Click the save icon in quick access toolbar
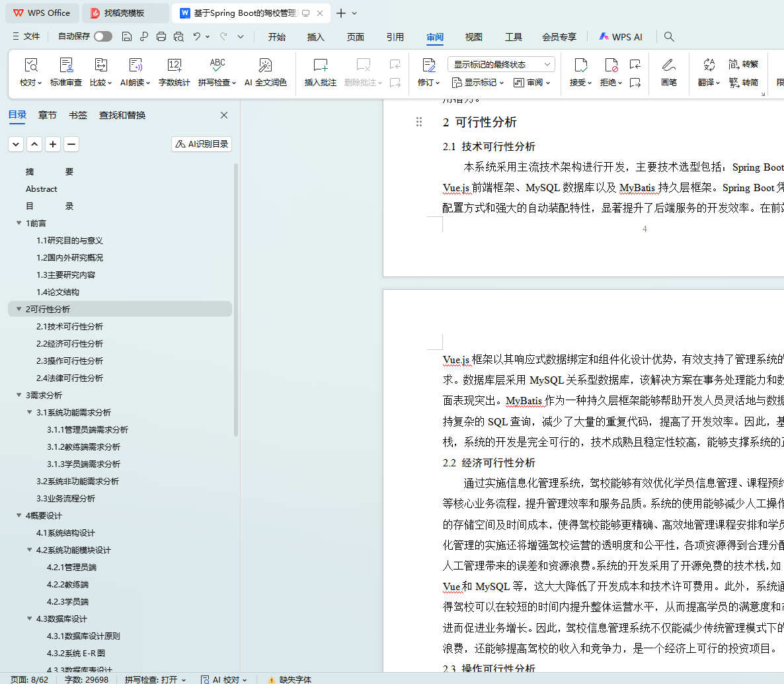Viewport: 784px width, 684px height. pos(127,36)
